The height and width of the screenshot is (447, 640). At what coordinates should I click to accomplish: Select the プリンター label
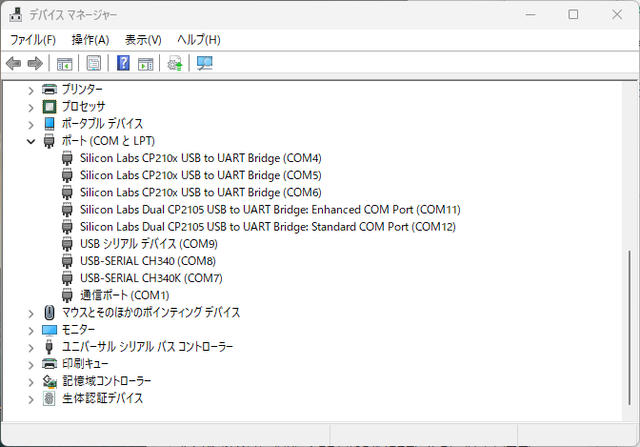pos(82,89)
